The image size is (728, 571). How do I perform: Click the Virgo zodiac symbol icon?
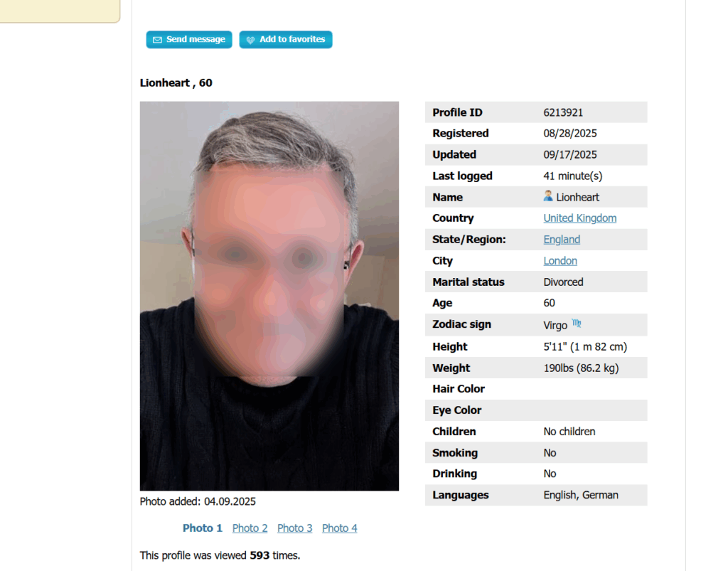click(577, 324)
